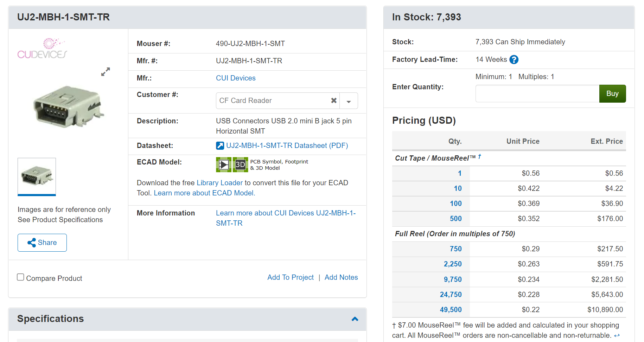Image resolution: width=644 pixels, height=342 pixels.
Task: Collapse the Specifications section chevron
Action: pyautogui.click(x=355, y=319)
